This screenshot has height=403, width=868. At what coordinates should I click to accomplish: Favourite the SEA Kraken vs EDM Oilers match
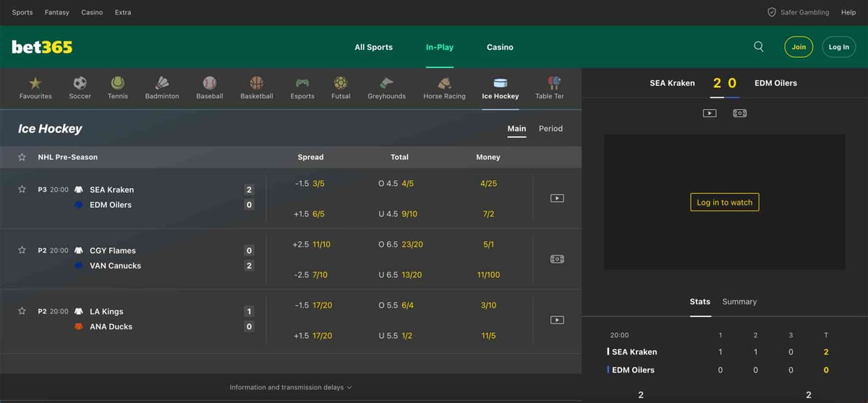click(x=22, y=189)
